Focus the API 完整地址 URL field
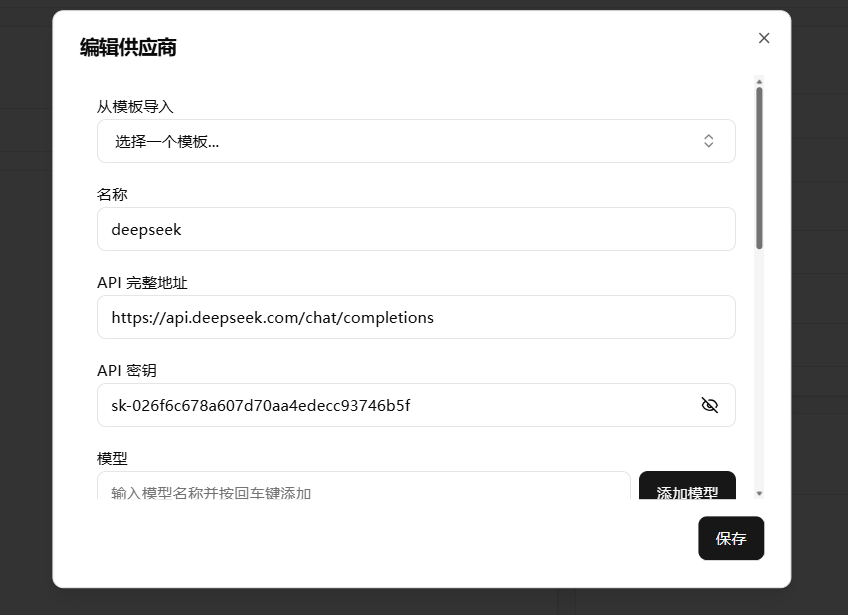The image size is (848, 615). tap(415, 317)
